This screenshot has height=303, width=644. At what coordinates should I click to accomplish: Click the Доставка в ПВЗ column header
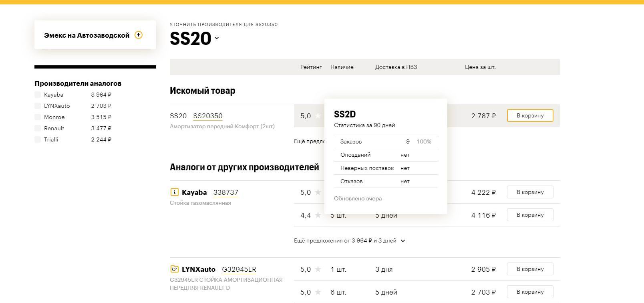click(x=396, y=67)
